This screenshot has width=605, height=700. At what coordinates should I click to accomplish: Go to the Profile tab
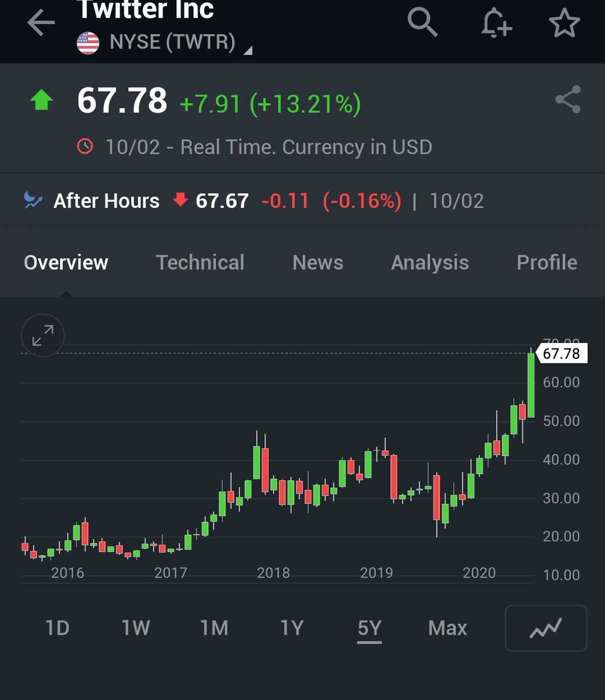coord(547,262)
